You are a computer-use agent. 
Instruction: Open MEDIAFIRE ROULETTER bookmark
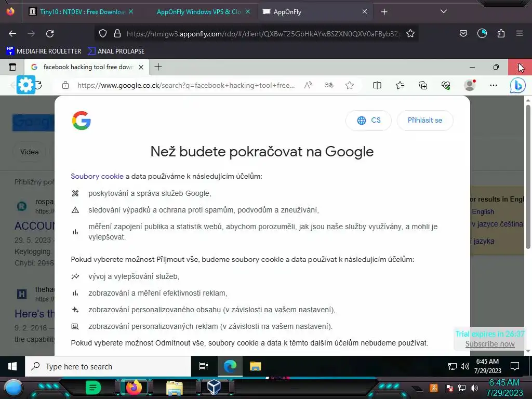pyautogui.click(x=44, y=51)
